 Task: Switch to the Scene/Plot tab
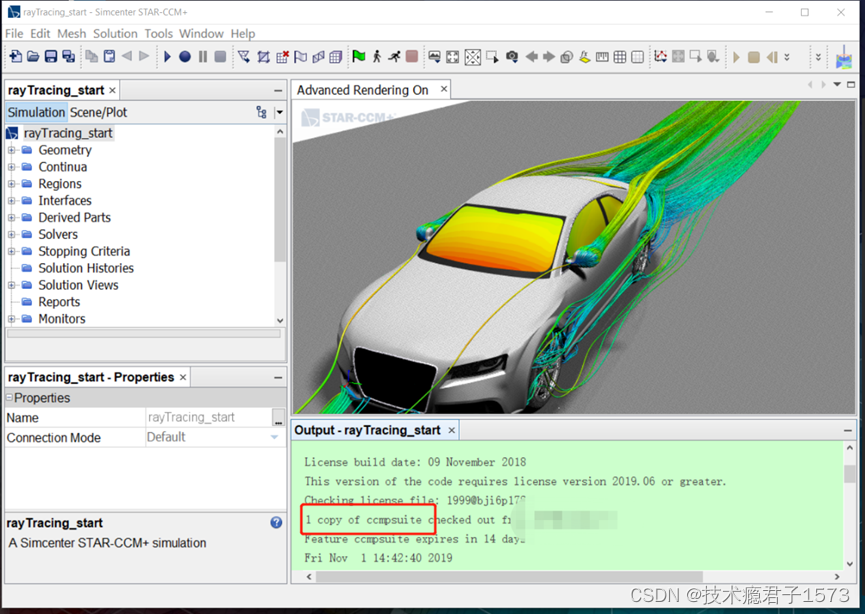click(98, 113)
